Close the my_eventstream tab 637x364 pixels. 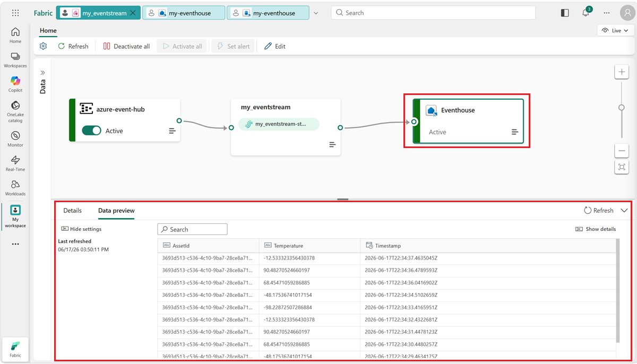[x=132, y=13]
